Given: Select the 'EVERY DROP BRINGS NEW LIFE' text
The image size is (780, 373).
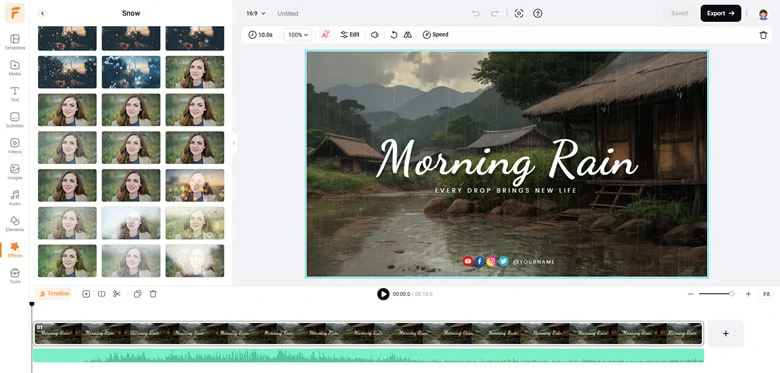Looking at the screenshot, I should coord(505,190).
